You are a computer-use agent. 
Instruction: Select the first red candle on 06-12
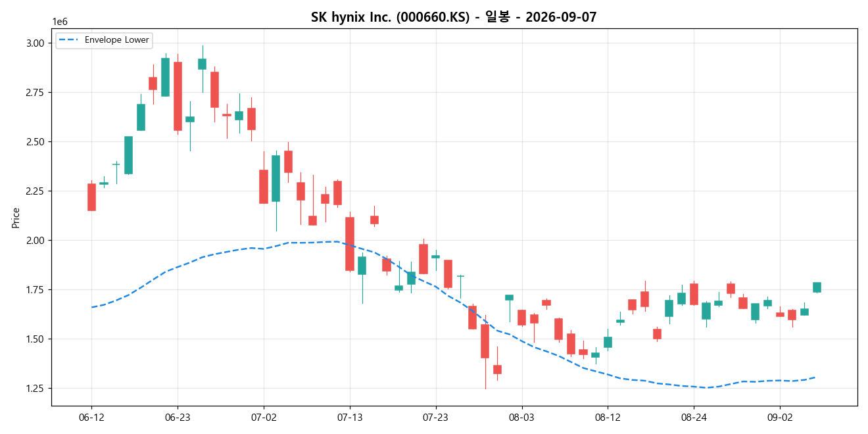coord(91,197)
